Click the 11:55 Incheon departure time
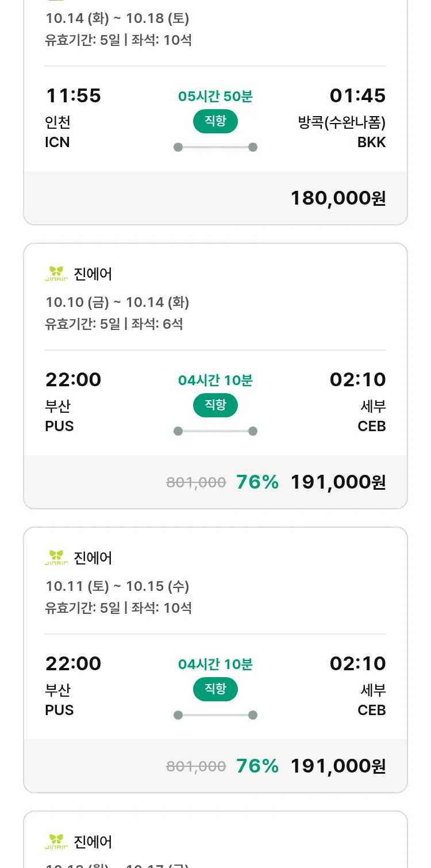 (x=73, y=95)
